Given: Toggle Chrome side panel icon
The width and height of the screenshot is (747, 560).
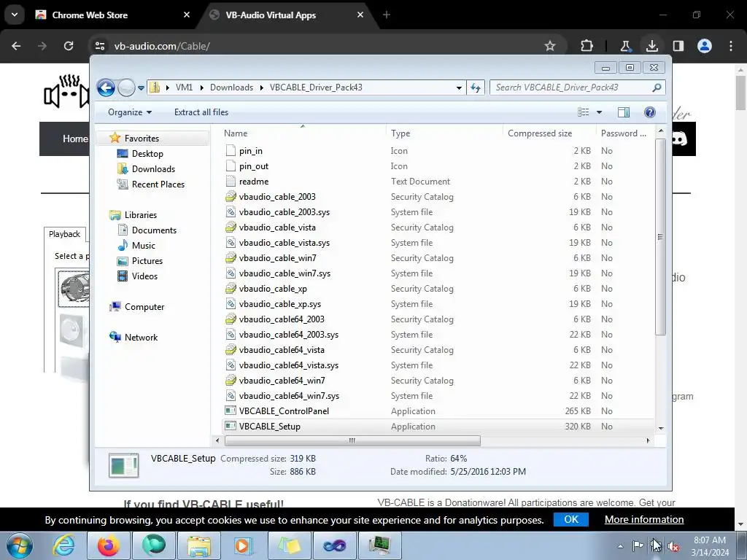Looking at the screenshot, I should point(678,46).
